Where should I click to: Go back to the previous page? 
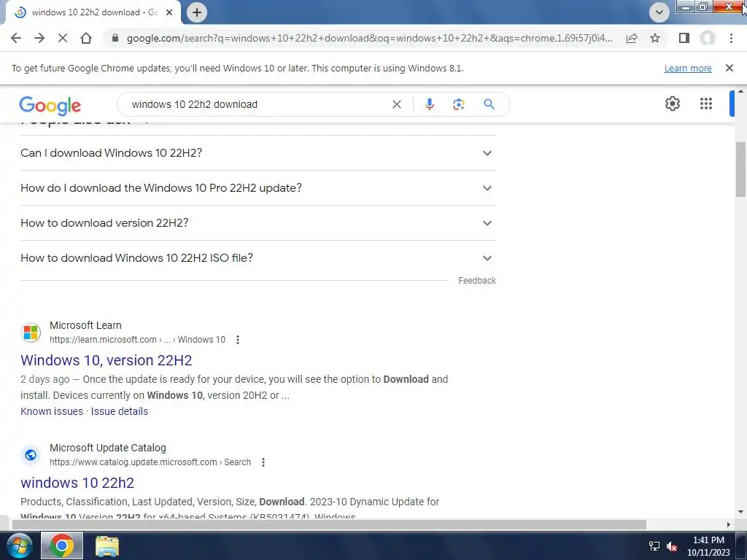(16, 38)
